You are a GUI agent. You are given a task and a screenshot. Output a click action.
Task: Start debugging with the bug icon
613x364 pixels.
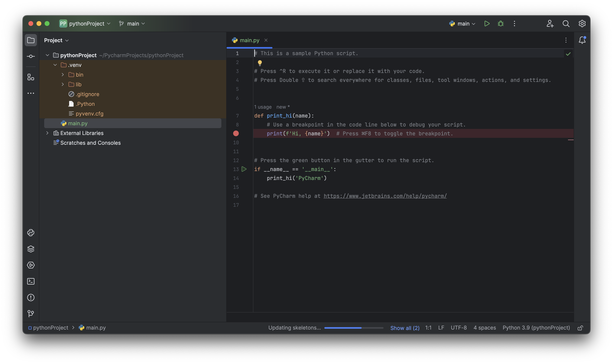(500, 24)
